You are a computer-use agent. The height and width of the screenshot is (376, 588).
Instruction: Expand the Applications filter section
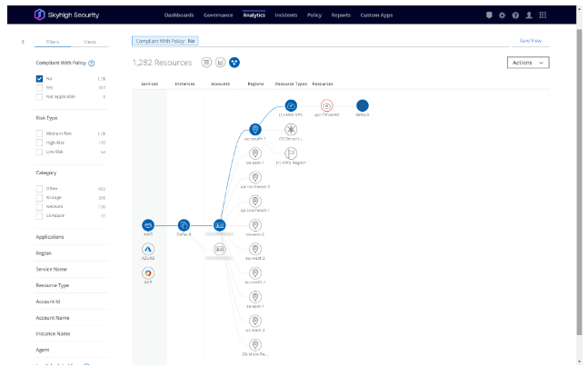point(71,237)
